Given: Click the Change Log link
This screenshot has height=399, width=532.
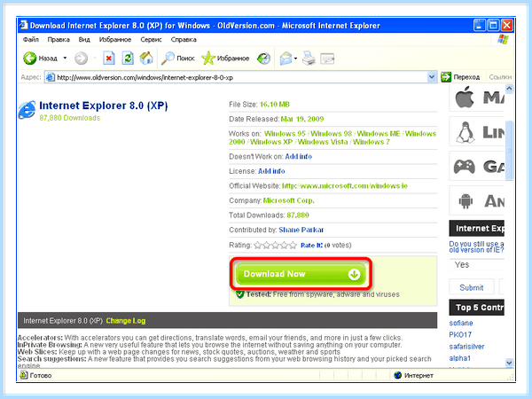Looking at the screenshot, I should [x=126, y=321].
